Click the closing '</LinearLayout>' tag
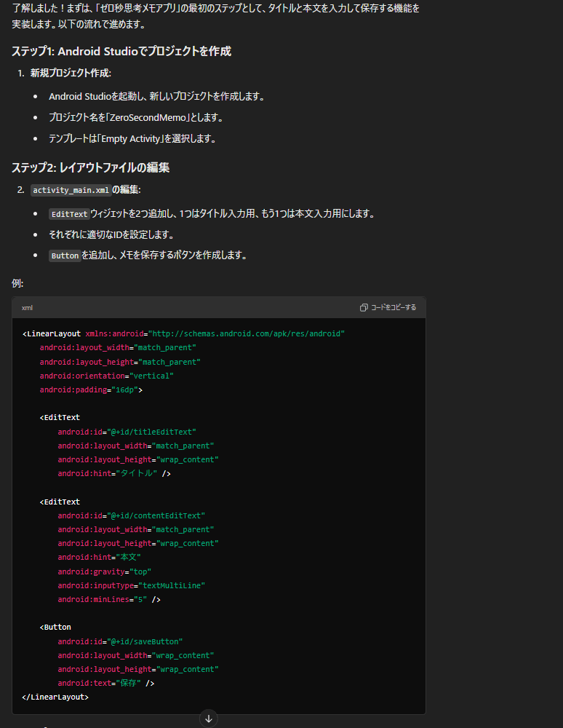 point(55,697)
